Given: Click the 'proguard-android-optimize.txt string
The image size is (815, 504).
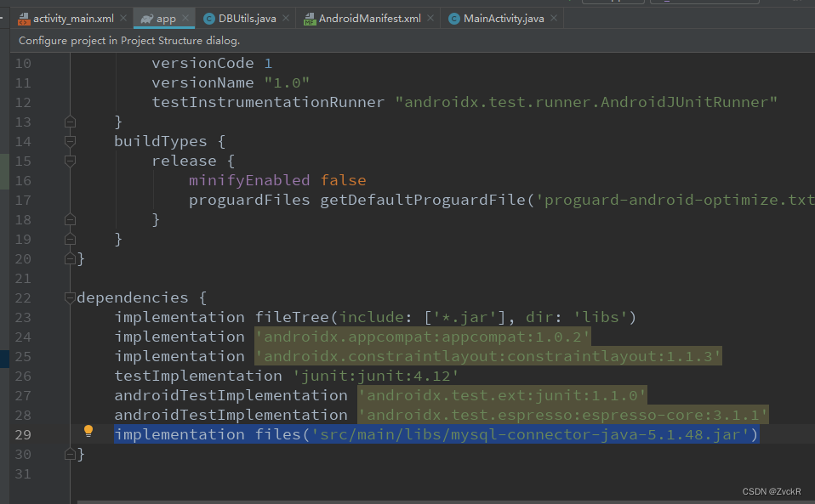Looking at the screenshot, I should click(675, 201).
